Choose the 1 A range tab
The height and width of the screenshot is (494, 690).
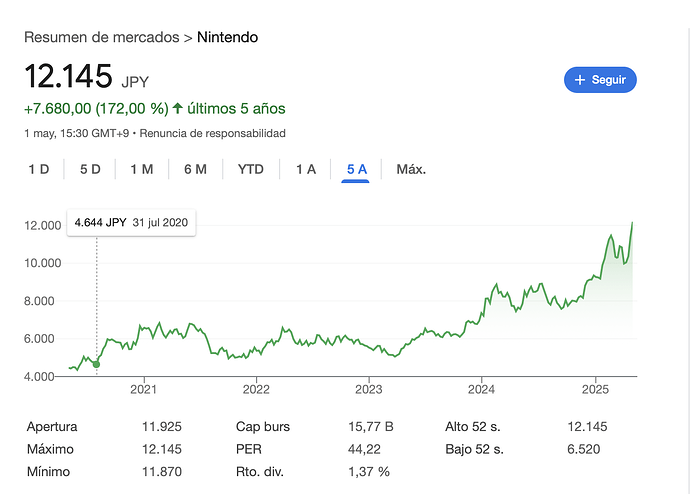point(306,169)
